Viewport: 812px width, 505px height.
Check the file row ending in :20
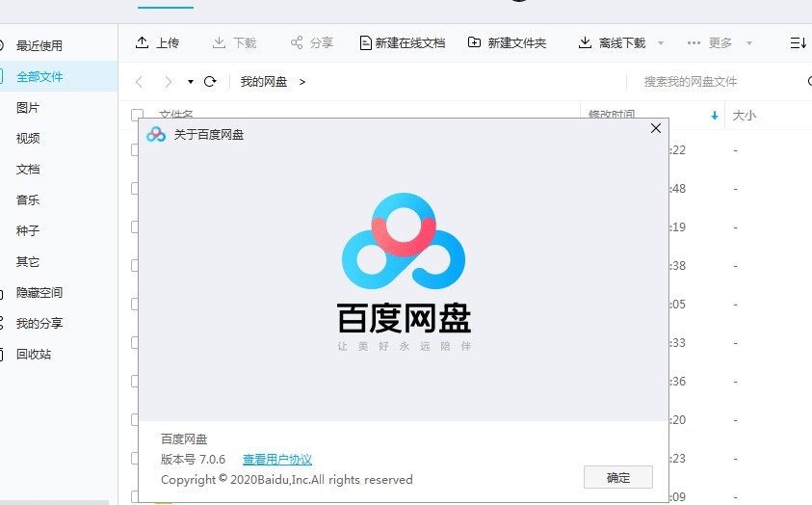tap(135, 419)
